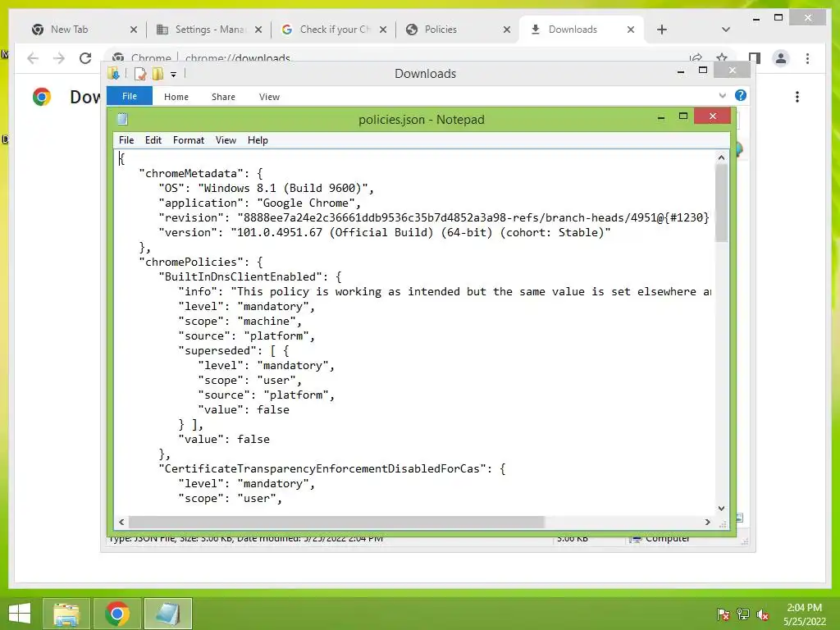This screenshot has height=630, width=840.
Task: Open File Explorer from the taskbar
Action: [x=66, y=614]
